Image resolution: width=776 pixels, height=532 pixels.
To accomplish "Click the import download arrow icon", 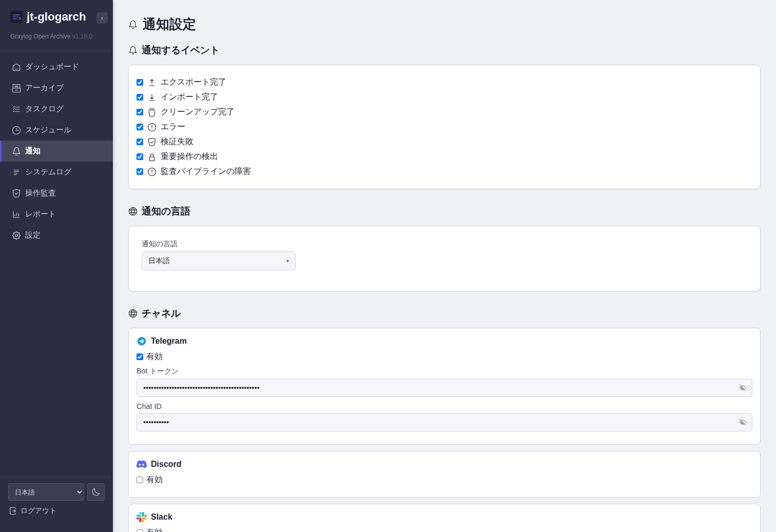I will (x=152, y=97).
